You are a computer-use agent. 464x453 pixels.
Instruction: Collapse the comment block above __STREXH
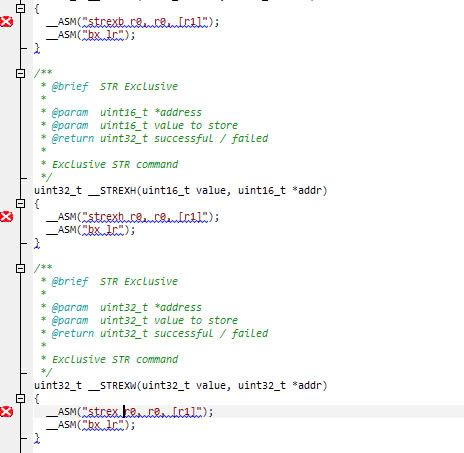pyautogui.click(x=20, y=73)
